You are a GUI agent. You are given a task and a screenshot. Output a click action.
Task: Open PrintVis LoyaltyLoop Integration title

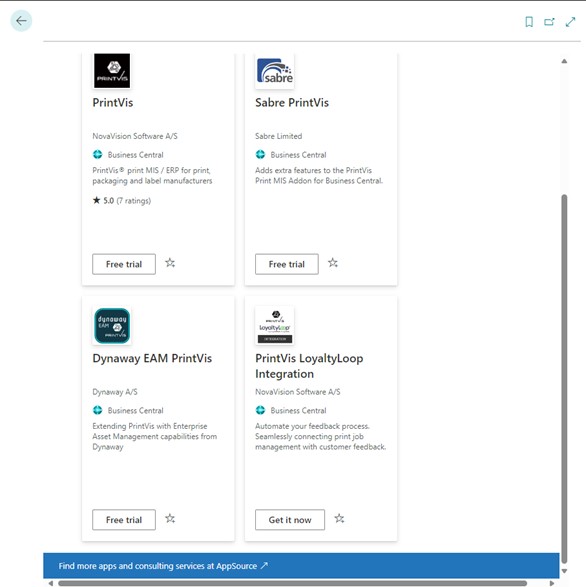(309, 366)
